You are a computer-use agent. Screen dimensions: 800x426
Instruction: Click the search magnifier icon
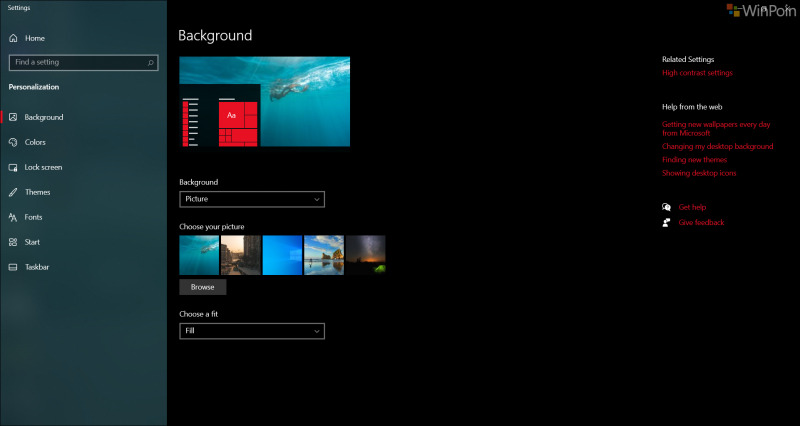coord(151,63)
